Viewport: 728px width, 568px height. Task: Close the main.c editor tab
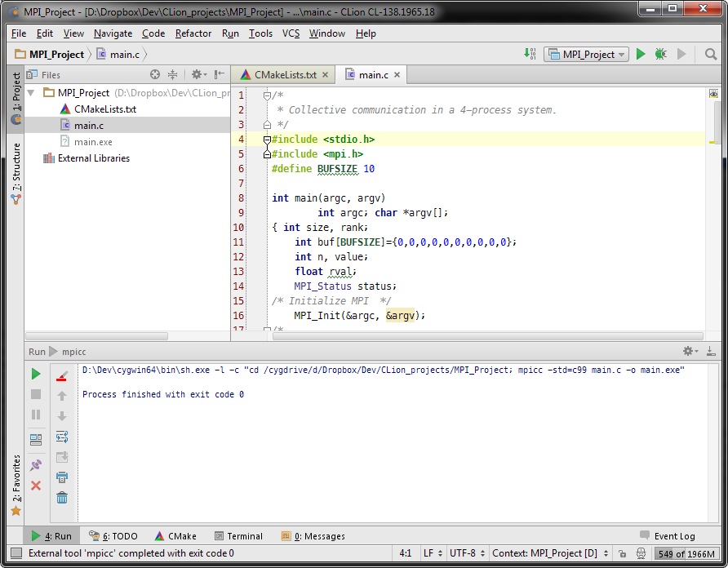coord(397,75)
